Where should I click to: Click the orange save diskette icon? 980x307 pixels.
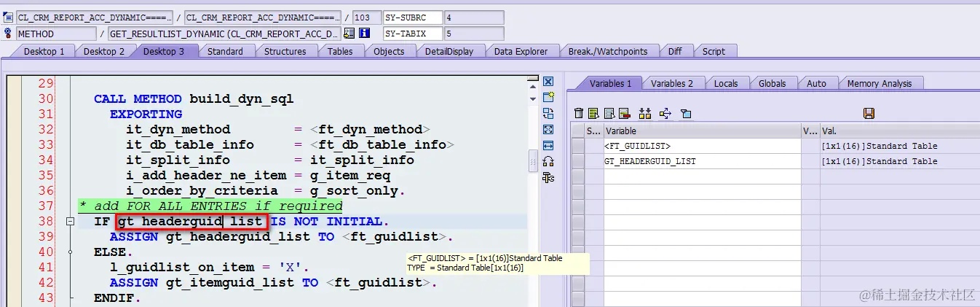(869, 113)
